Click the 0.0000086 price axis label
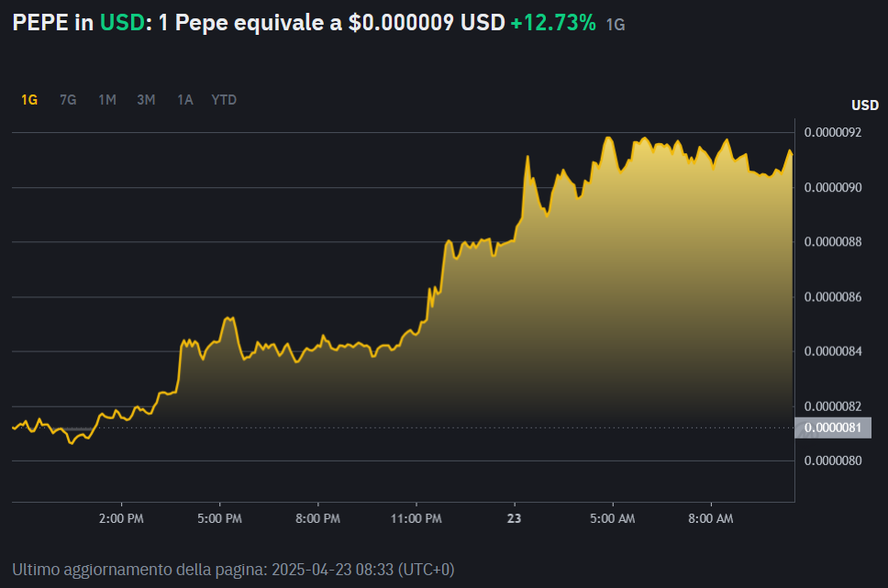The width and height of the screenshot is (888, 588). pos(833,297)
